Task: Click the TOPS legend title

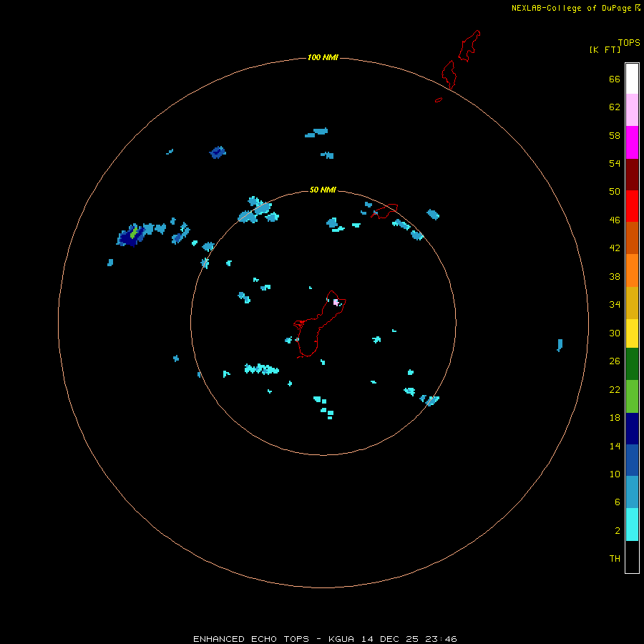Action: (629, 42)
